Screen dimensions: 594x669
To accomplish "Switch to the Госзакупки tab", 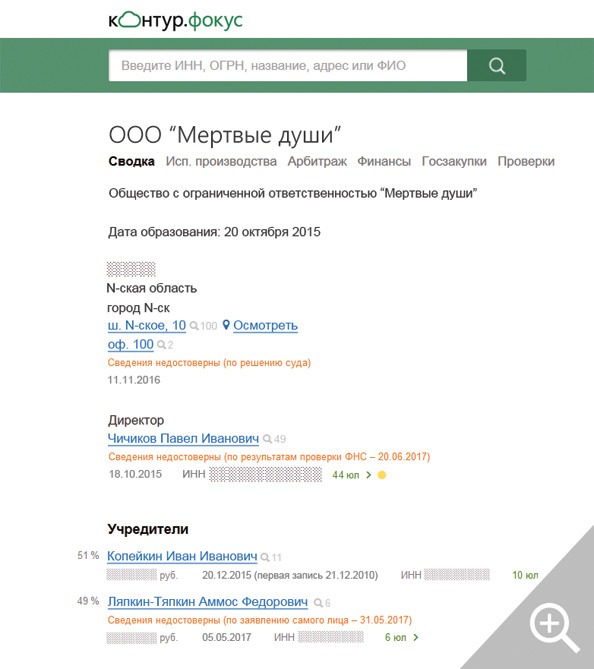I will 454,161.
